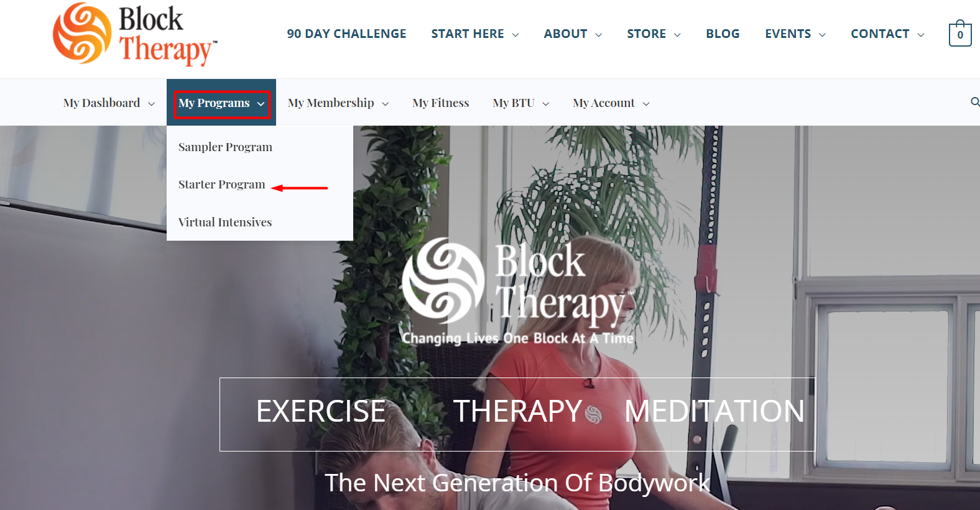980x510 pixels.
Task: Open the My Dashboard menu
Action: click(x=109, y=103)
